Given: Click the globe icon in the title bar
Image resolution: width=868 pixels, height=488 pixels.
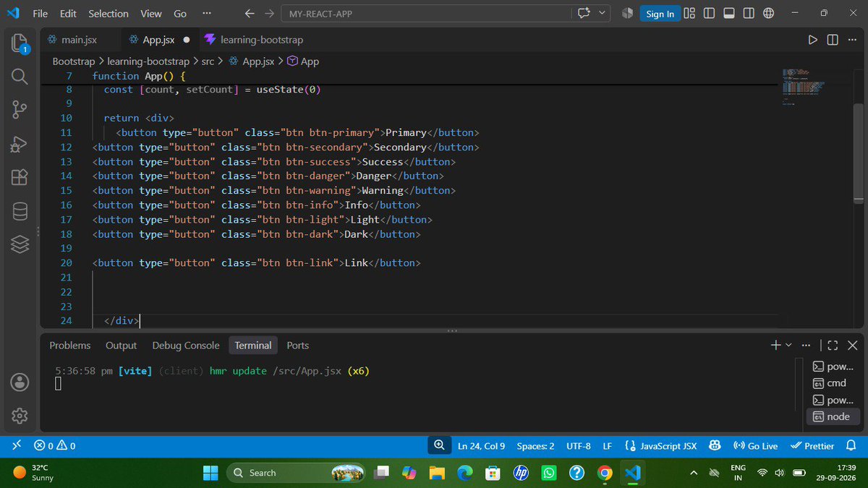Looking at the screenshot, I should coord(769,14).
